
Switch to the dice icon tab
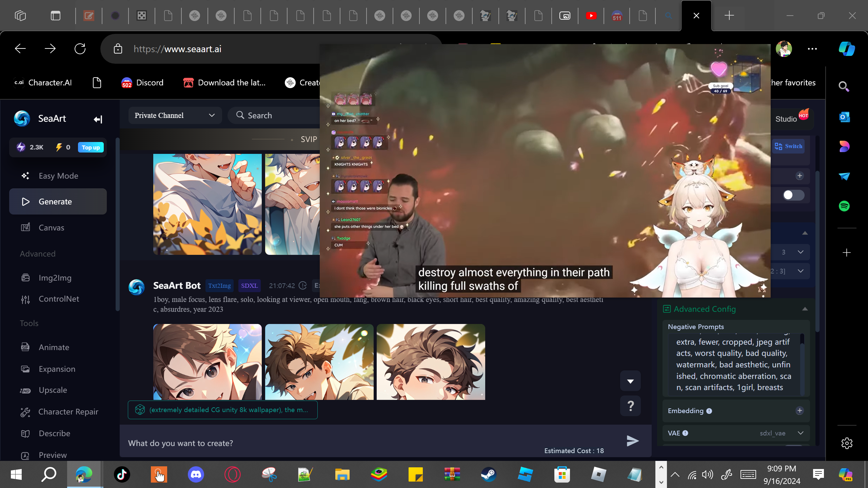click(142, 16)
